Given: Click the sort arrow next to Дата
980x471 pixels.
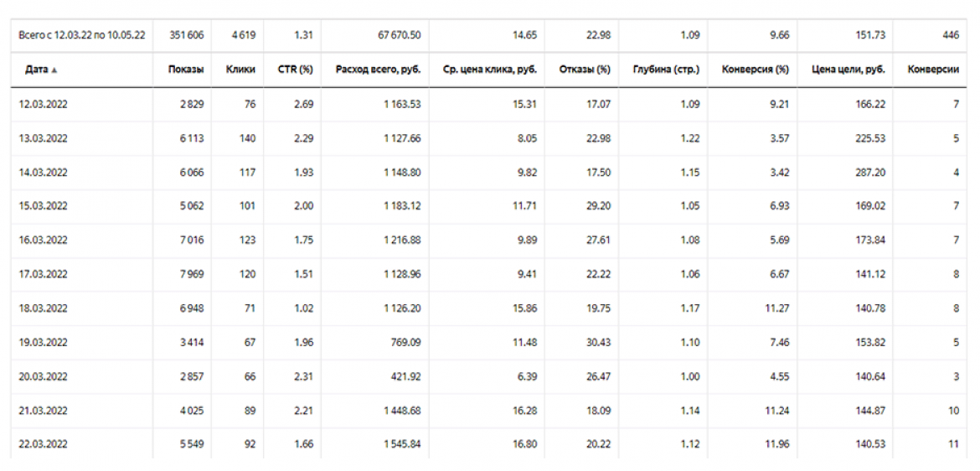Looking at the screenshot, I should tap(55, 70).
